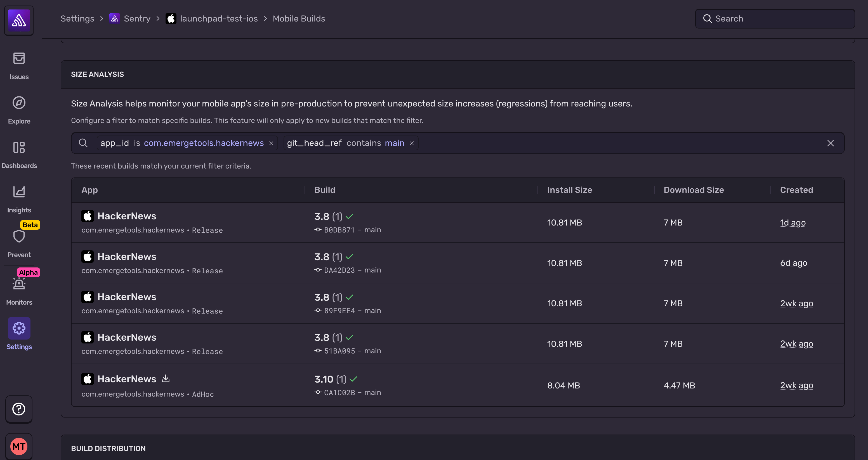Open the Prevent shield icon
This screenshot has height=460, width=868.
coord(19,236)
